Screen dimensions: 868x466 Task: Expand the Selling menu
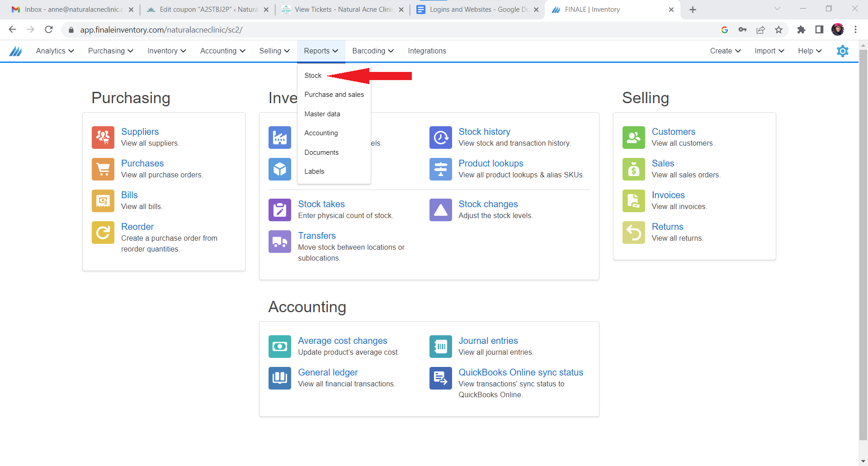click(x=274, y=51)
